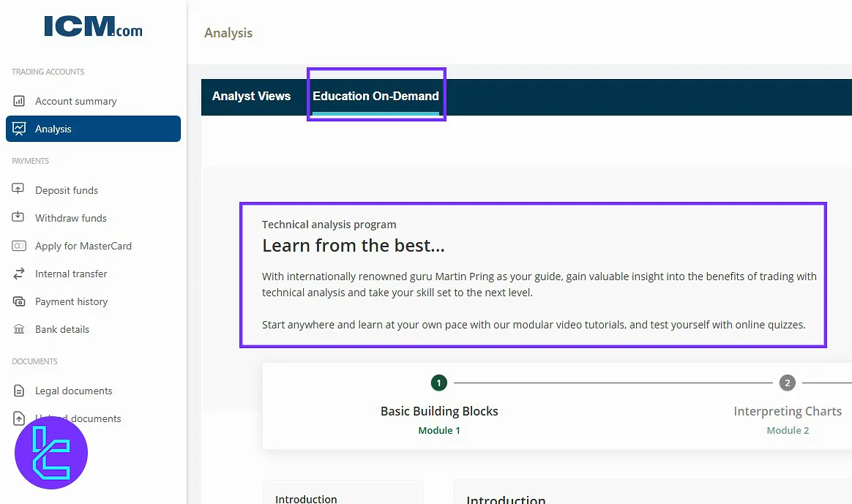Open Account summary in the sidebar
Screen dimensions: 852x504
pyautogui.click(x=75, y=101)
